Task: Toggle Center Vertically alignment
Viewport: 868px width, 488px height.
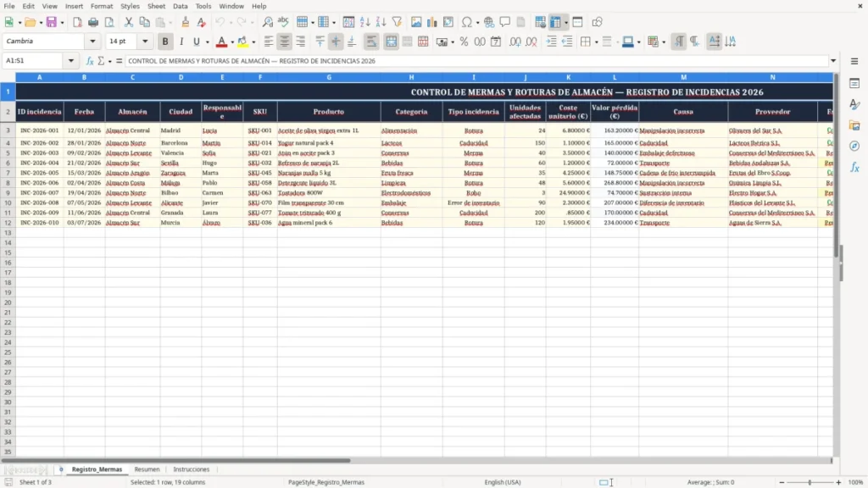Action: pyautogui.click(x=336, y=42)
